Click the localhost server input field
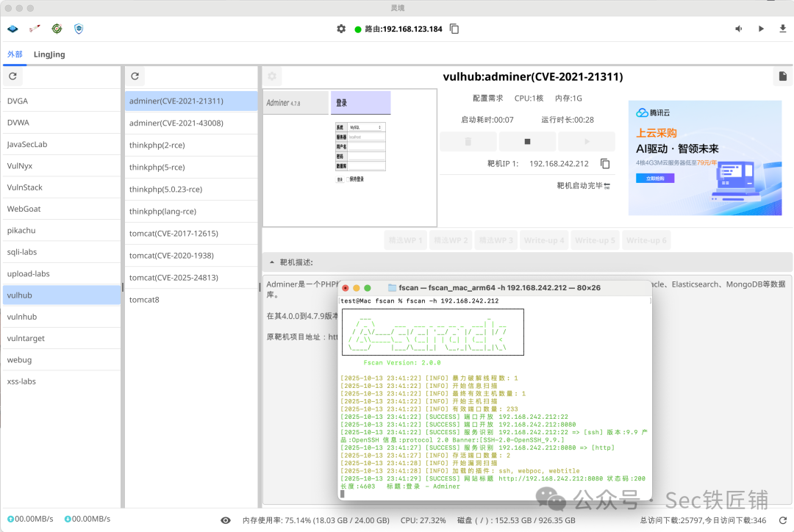Screen dimensions: 794x532 point(368,137)
